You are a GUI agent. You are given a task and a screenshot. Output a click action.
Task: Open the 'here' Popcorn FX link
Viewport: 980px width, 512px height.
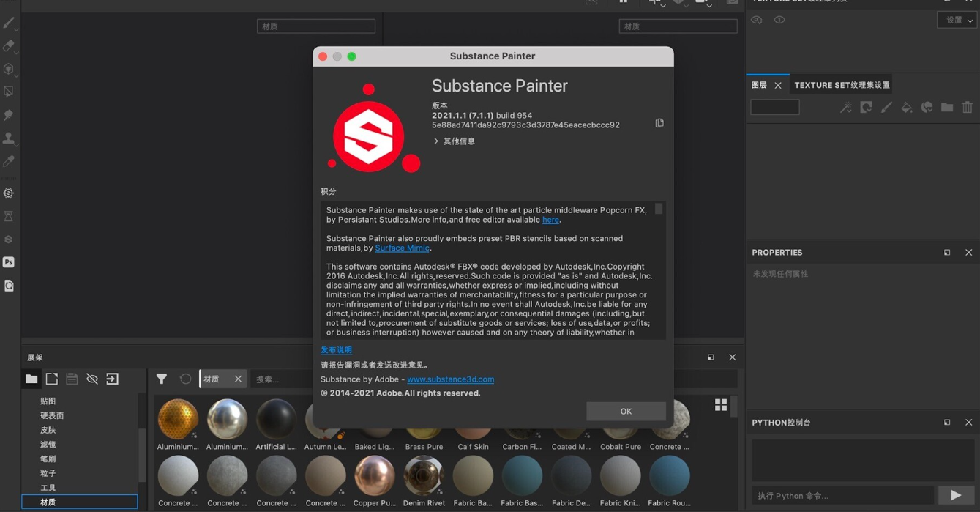[550, 220]
